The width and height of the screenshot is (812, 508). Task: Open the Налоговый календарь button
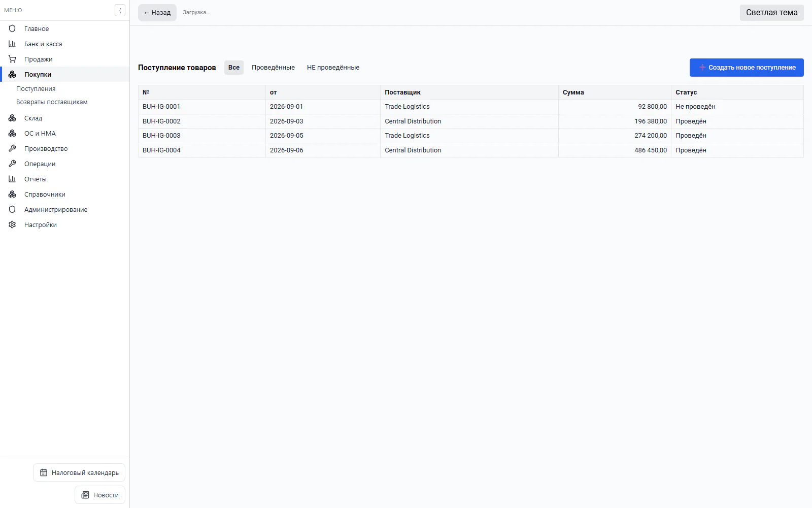pyautogui.click(x=79, y=472)
